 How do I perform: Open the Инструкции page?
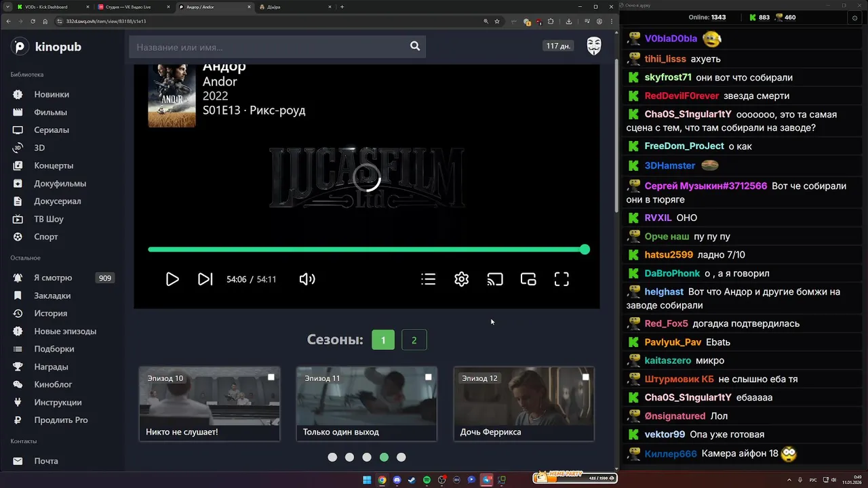[x=58, y=403]
